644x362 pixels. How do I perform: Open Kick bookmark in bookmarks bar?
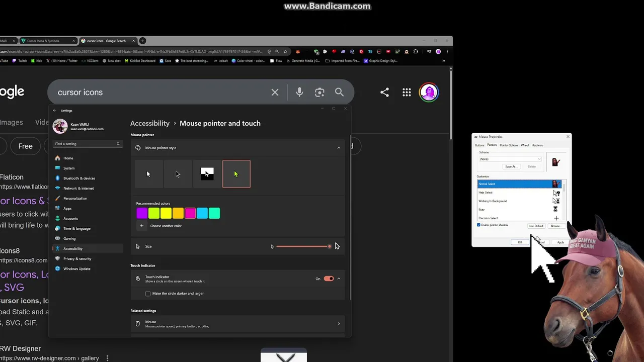pyautogui.click(x=37, y=61)
